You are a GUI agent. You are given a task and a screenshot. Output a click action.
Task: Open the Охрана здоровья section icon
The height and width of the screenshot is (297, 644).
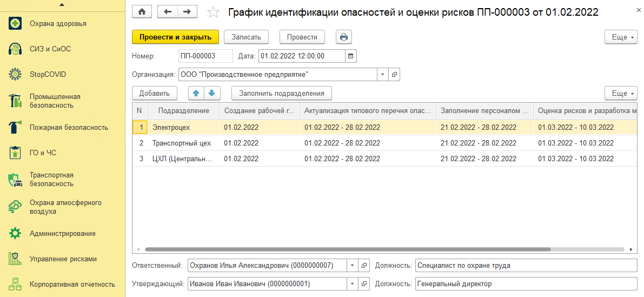pos(15,23)
